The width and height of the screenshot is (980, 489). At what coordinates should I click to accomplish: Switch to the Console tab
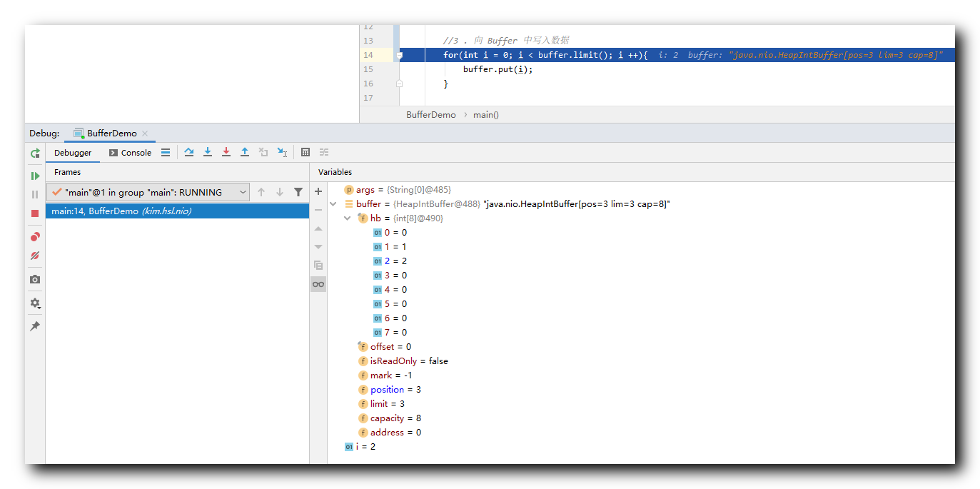pyautogui.click(x=130, y=153)
